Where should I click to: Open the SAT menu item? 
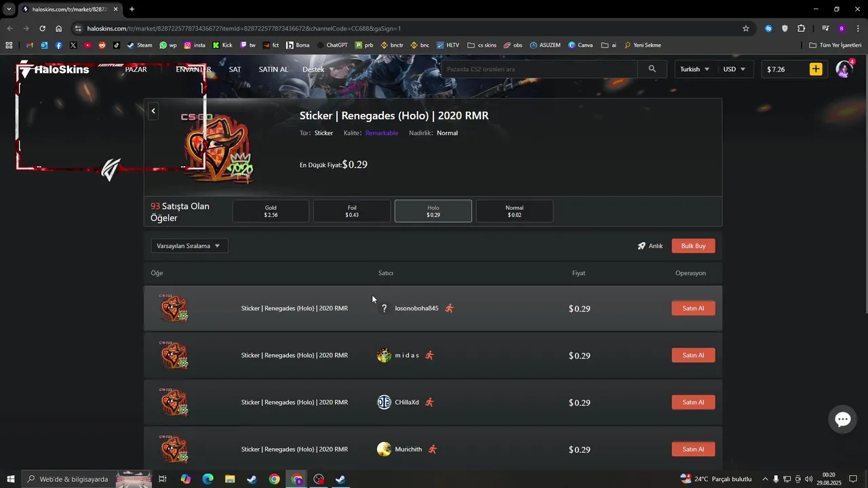pos(235,69)
